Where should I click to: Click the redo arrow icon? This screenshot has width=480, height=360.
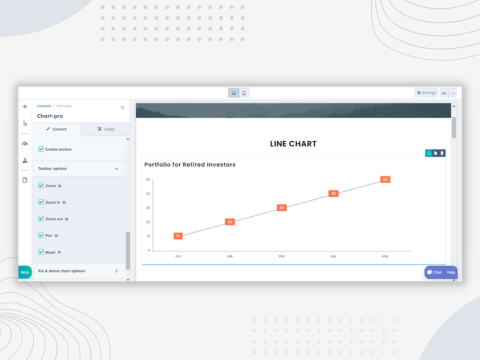click(453, 93)
